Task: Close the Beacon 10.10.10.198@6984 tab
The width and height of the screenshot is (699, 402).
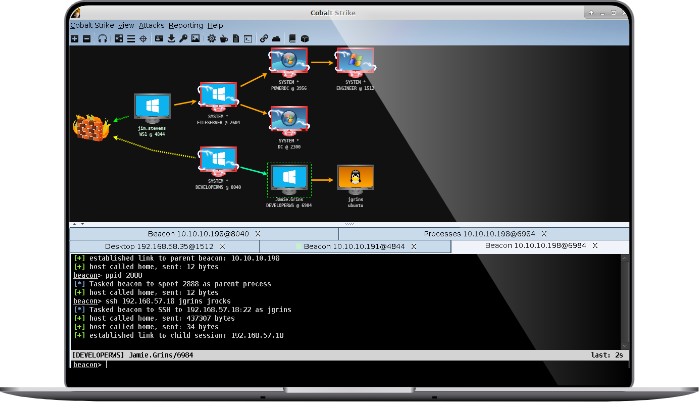Action: pos(595,246)
